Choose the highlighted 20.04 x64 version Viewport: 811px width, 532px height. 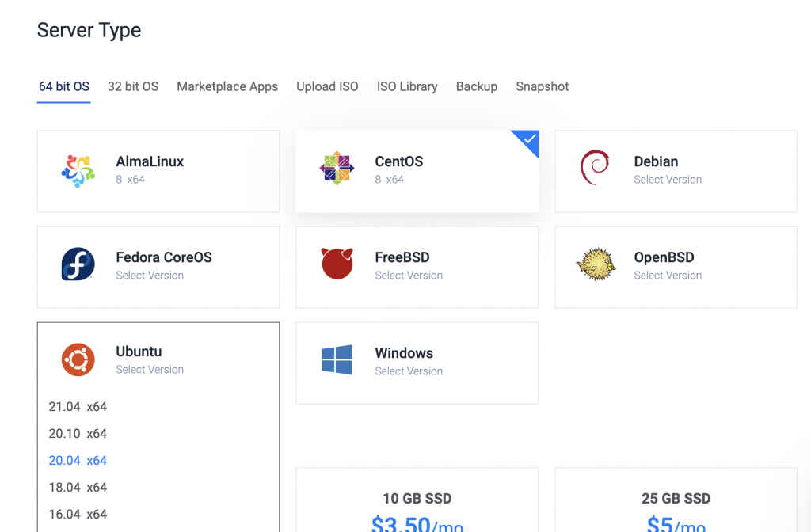(x=78, y=461)
